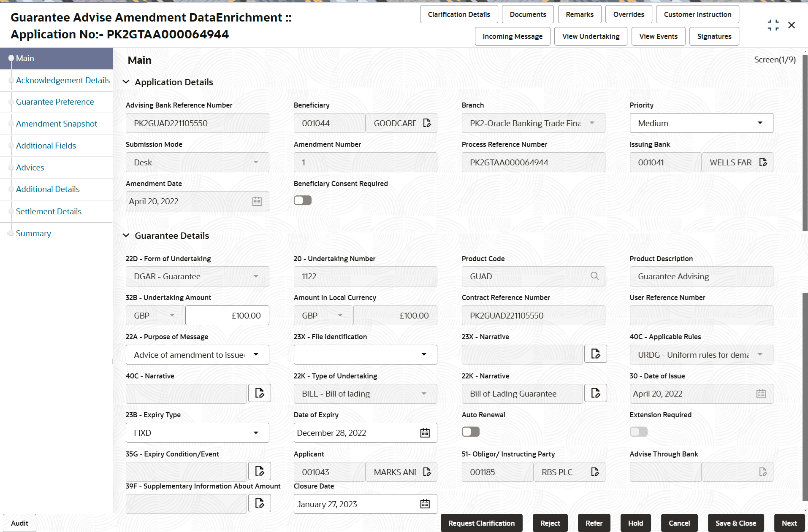This screenshot has width=808, height=532.
Task: Open Amendment Date calendar picker
Action: pos(257,201)
